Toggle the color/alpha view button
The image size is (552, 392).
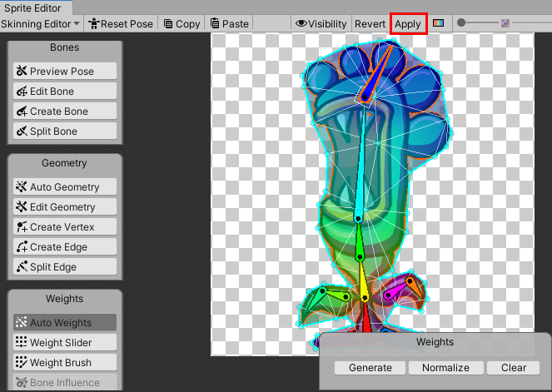[x=438, y=24]
